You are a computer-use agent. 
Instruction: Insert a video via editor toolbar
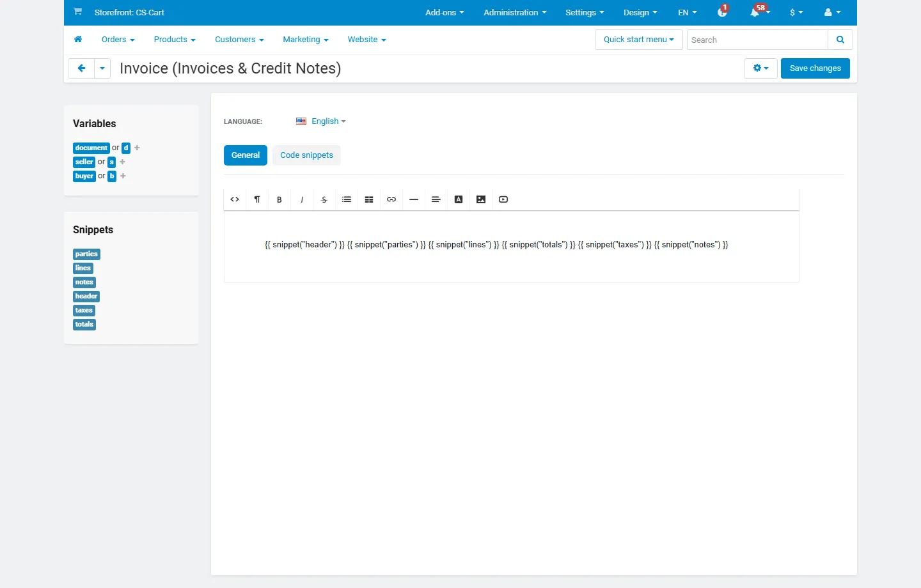[503, 199]
